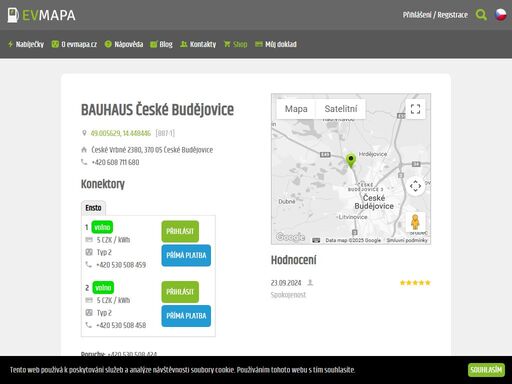Open Přihlášení / Registrace link
The width and height of the screenshot is (512, 384).
(x=435, y=15)
